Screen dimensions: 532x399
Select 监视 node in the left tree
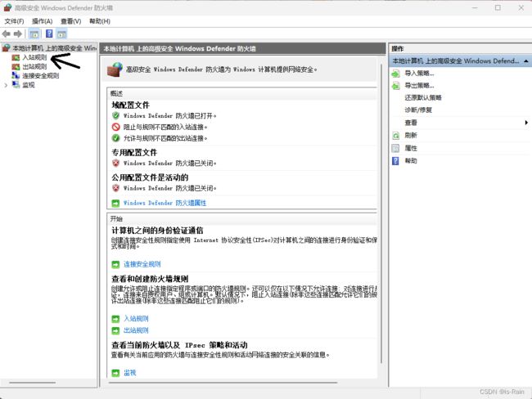pyautogui.click(x=29, y=85)
